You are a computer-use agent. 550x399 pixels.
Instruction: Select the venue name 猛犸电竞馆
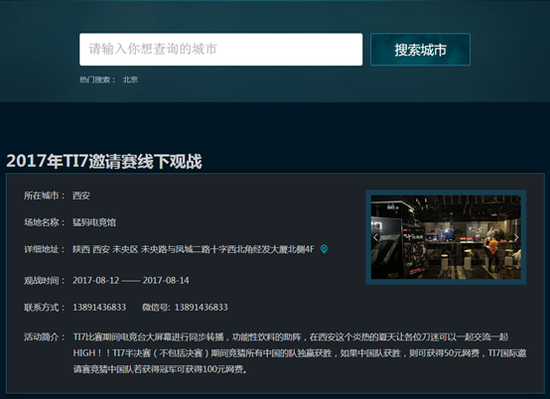tap(94, 222)
